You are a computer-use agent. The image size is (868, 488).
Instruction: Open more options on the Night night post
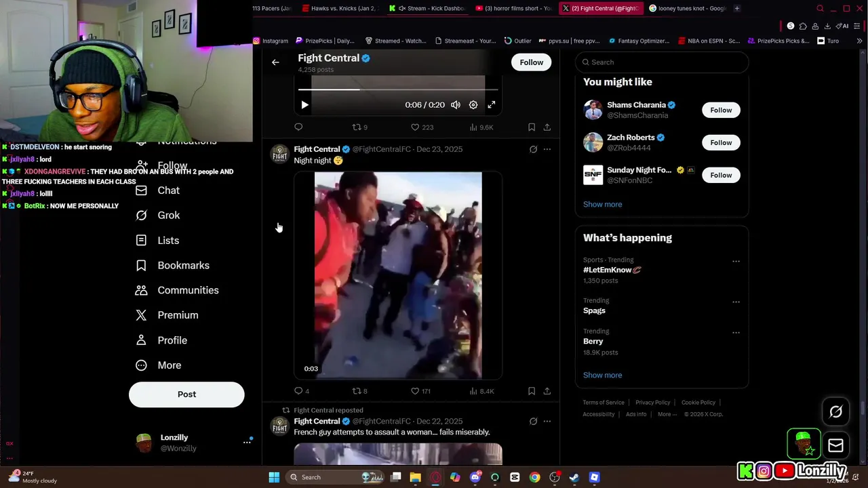tap(547, 149)
